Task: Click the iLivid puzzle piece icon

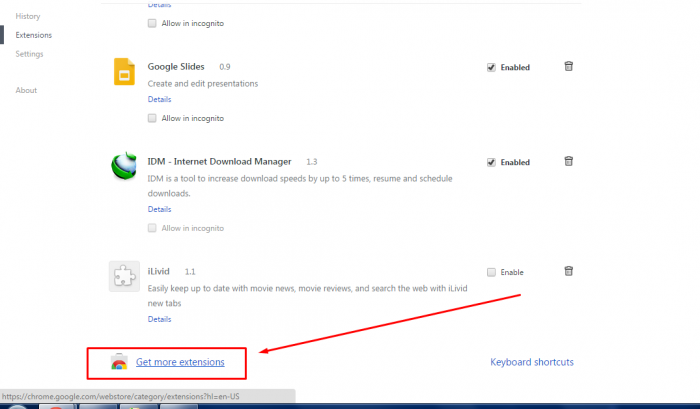Action: point(124,276)
